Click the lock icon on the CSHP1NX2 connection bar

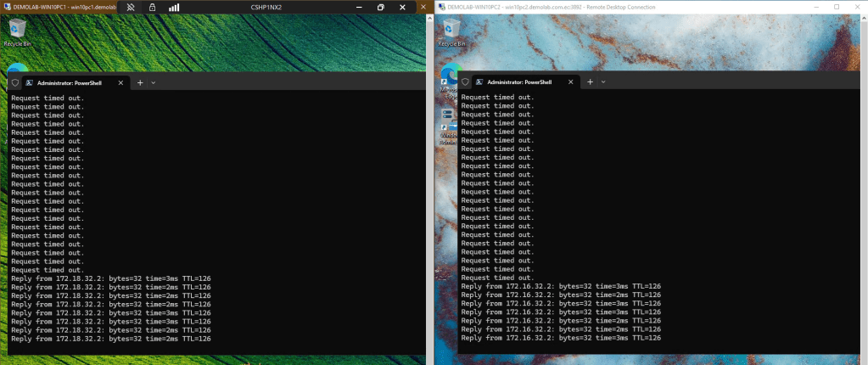(151, 7)
